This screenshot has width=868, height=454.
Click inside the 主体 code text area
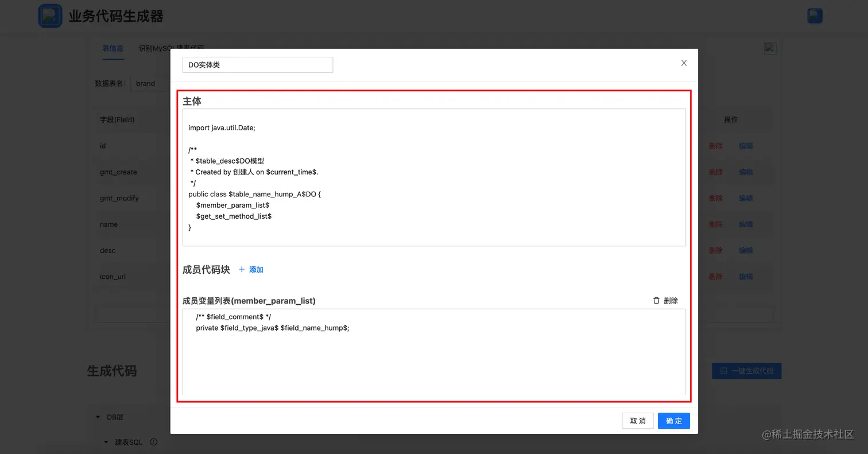click(x=434, y=177)
